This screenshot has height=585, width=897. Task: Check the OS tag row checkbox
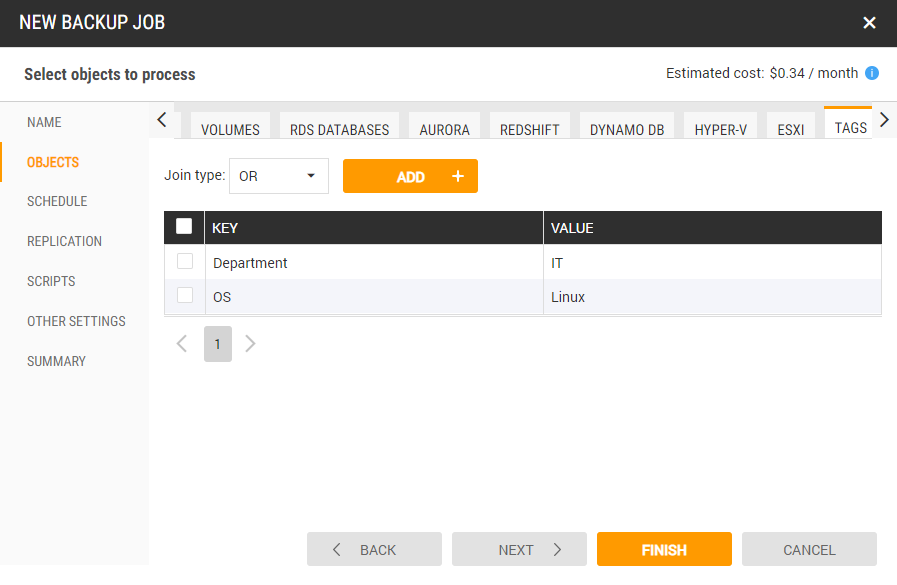point(185,296)
